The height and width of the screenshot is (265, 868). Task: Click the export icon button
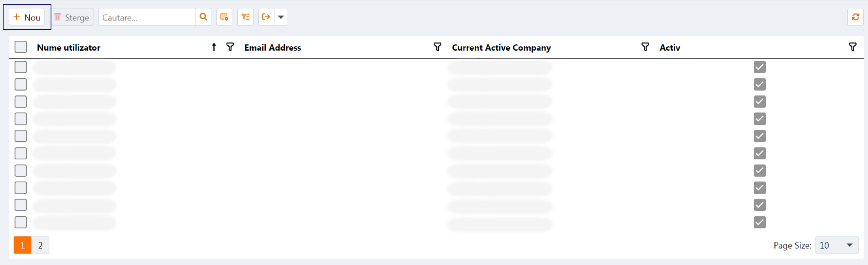pos(266,17)
